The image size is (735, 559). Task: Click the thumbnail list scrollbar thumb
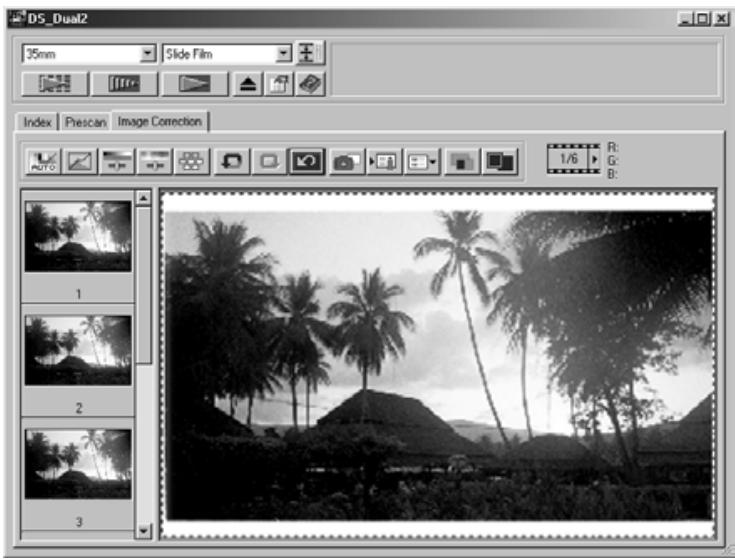[143, 285]
